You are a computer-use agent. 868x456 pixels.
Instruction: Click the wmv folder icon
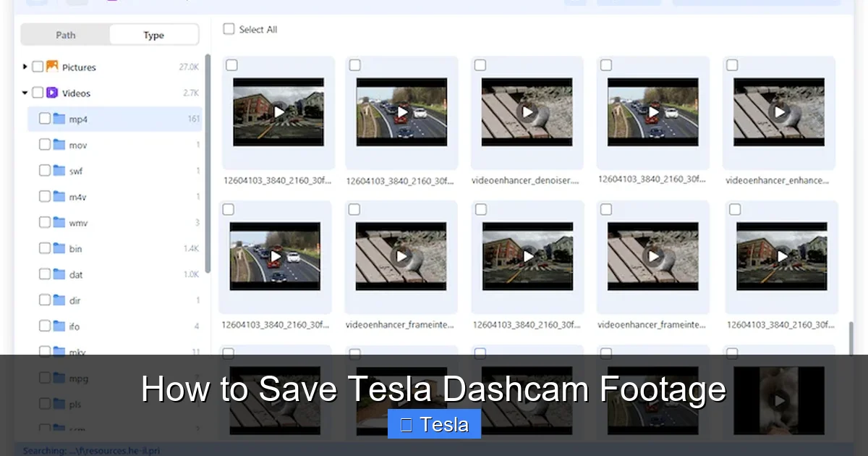[59, 222]
